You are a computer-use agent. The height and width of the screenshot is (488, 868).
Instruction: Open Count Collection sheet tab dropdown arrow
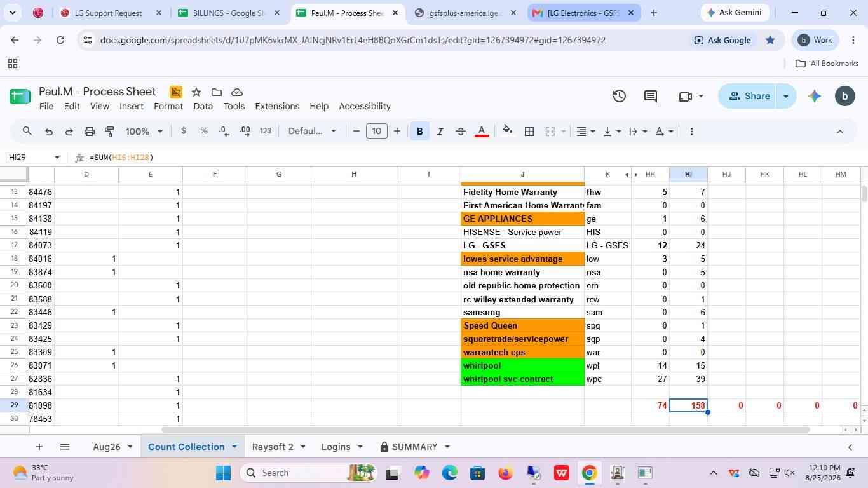pyautogui.click(x=234, y=447)
